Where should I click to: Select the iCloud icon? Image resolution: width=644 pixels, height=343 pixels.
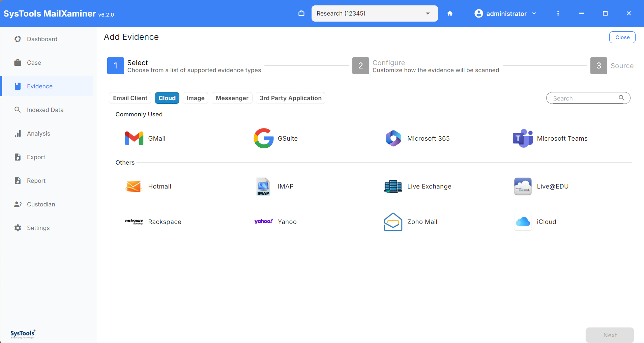(523, 222)
